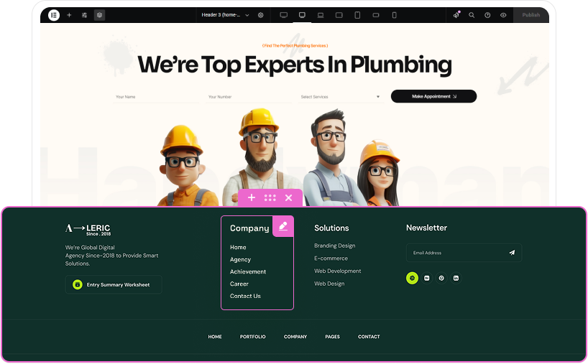Click the Make Appointment button

(433, 96)
